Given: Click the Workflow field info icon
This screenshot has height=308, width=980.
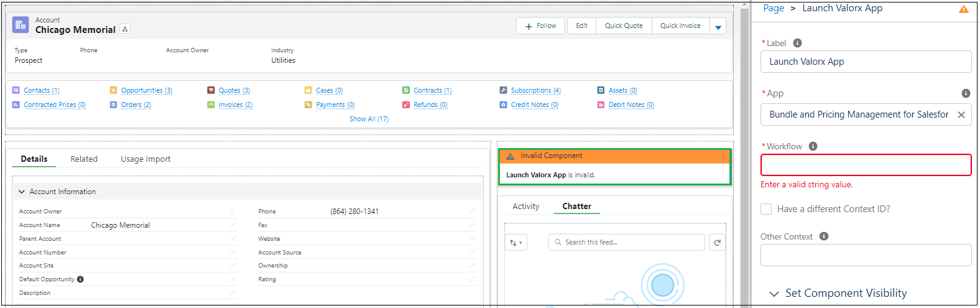Looking at the screenshot, I should pyautogui.click(x=813, y=146).
